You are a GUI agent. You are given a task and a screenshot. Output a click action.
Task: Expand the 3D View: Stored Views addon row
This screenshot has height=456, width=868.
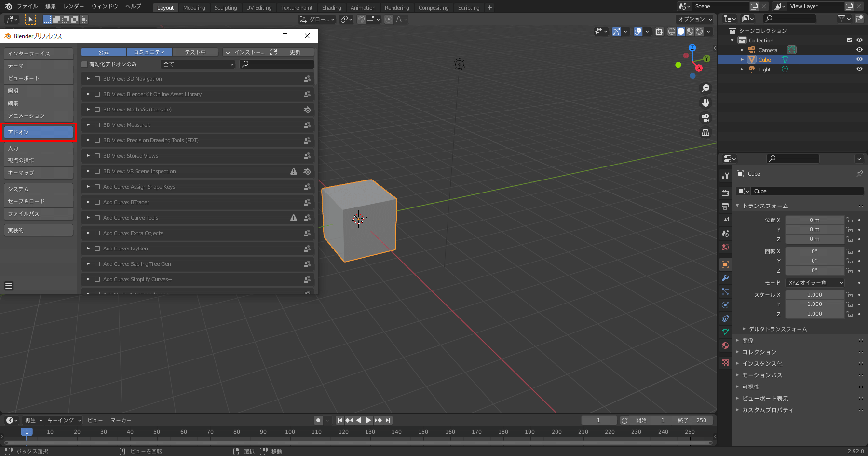[x=88, y=156]
